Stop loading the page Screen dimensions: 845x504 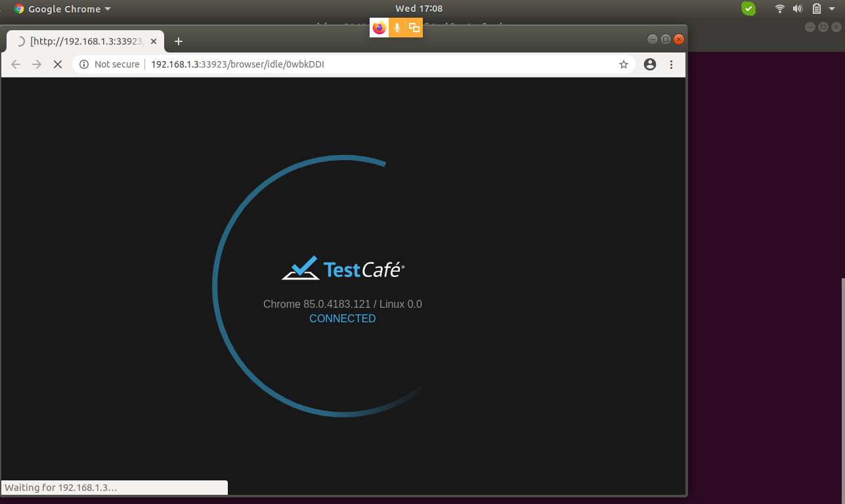coord(58,64)
